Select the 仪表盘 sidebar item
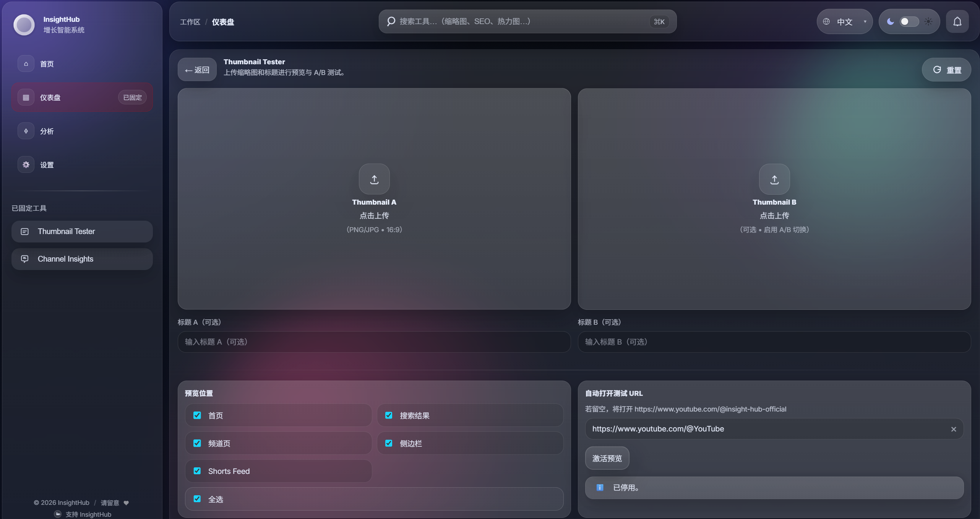Screen dimensions: 980x519 [x=82, y=97]
